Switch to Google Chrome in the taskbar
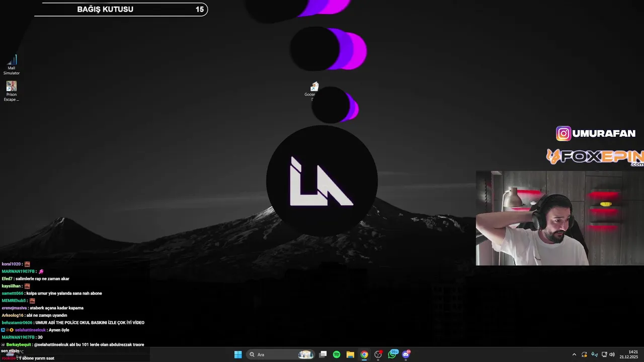Image resolution: width=644 pixels, height=362 pixels. 364,354
